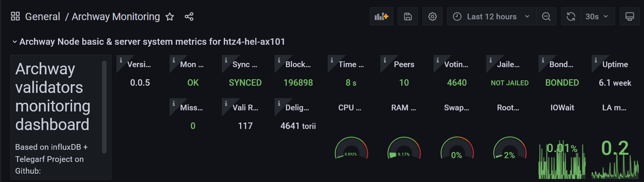644x182 pixels.
Task: Show info for the Bond panel
Action: tap(543, 60)
